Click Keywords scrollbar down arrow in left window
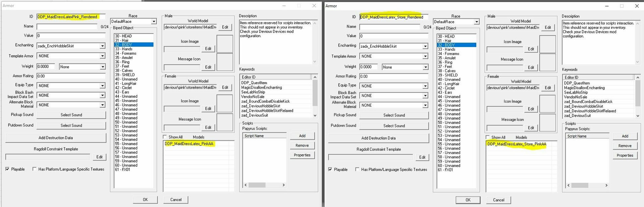Image resolution: width=644 pixels, height=207 pixels. 315,115
